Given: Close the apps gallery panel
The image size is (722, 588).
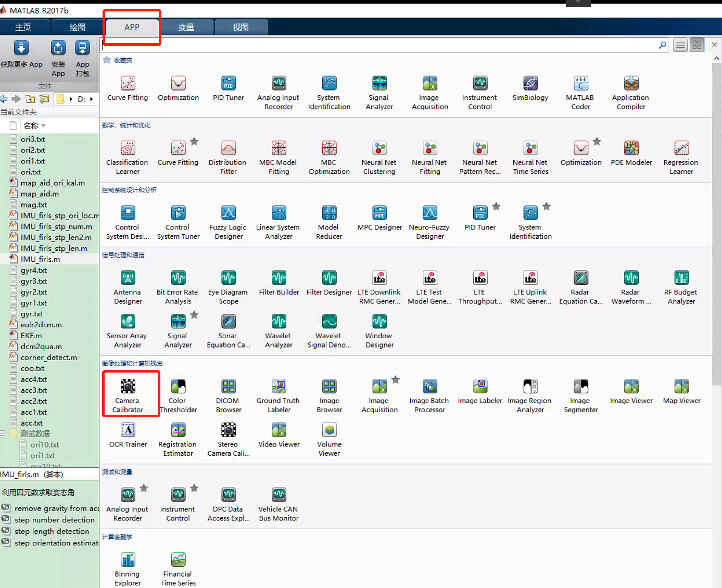Looking at the screenshot, I should [714, 45].
